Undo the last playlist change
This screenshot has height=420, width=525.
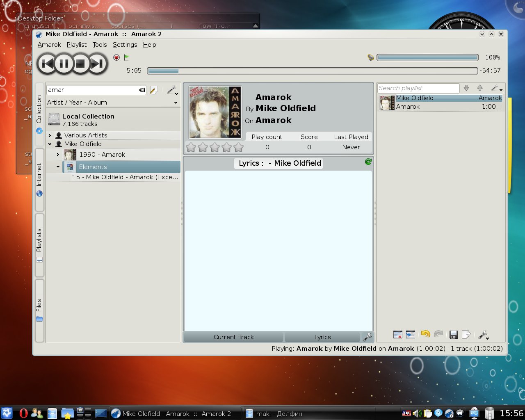(425, 334)
